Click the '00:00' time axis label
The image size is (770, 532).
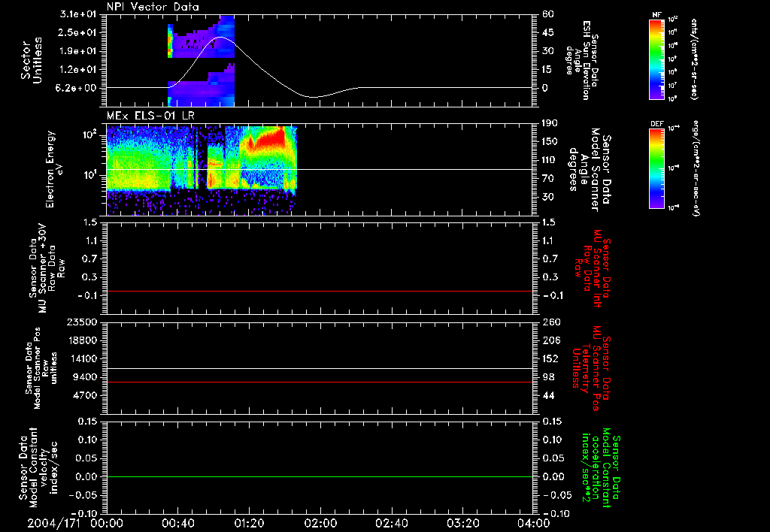(x=107, y=523)
